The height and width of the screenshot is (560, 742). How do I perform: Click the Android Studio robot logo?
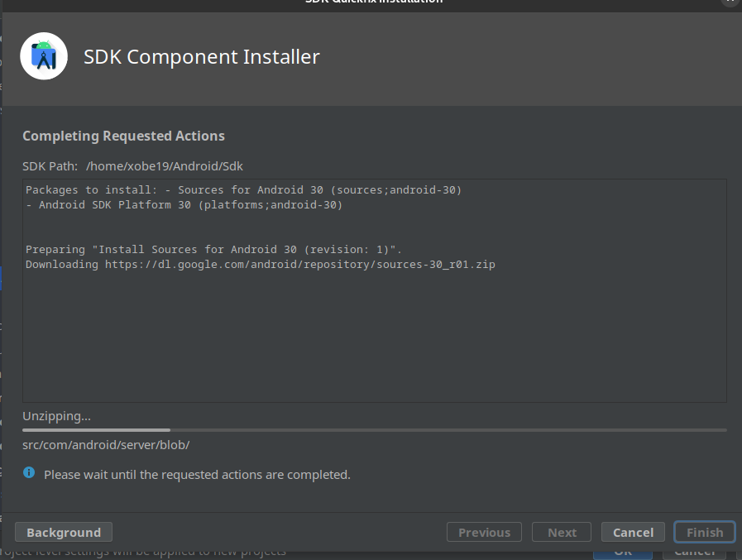pos(43,55)
